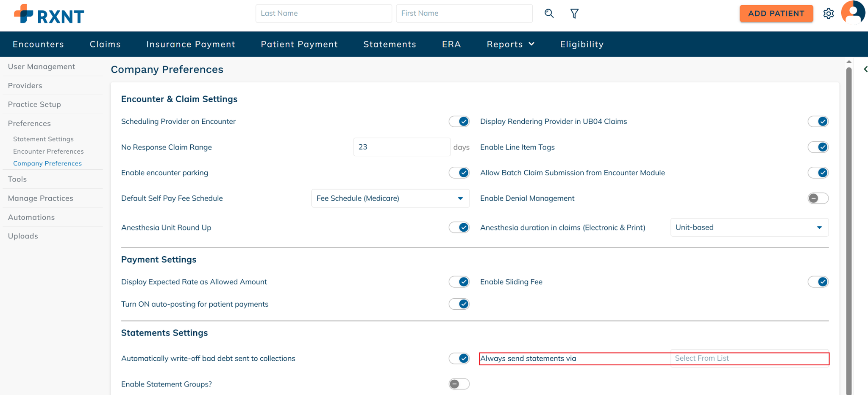Toggle Scheduling Provider on Encounter
The image size is (868, 395).
459,121
